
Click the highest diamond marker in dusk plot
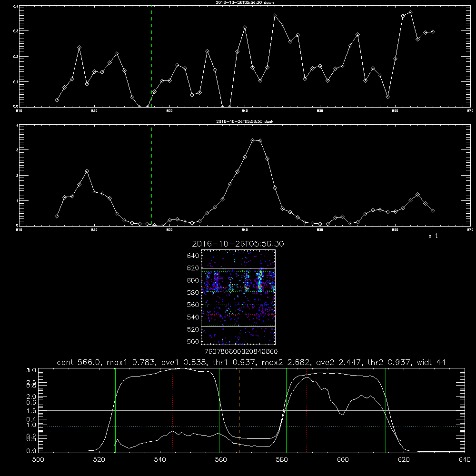(x=253, y=140)
